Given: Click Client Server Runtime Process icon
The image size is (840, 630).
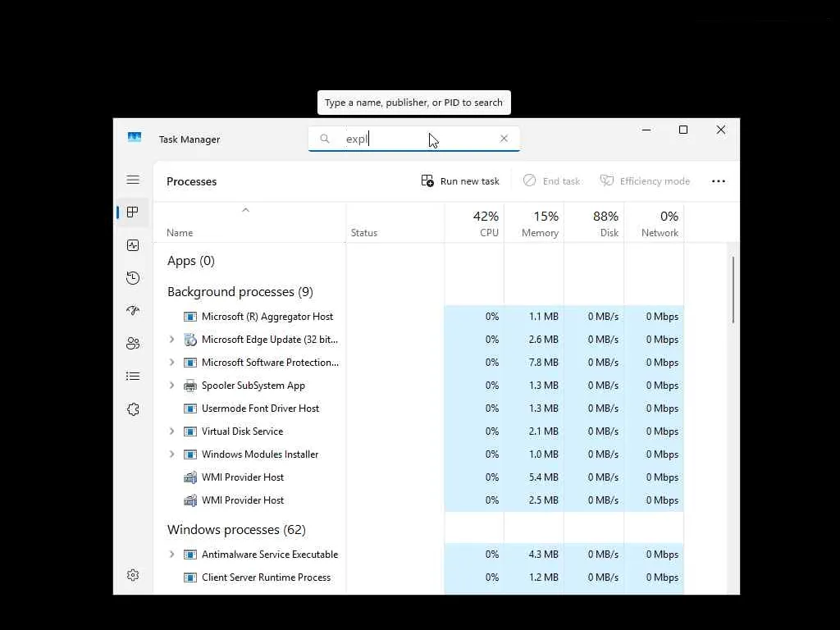Looking at the screenshot, I should click(190, 577).
